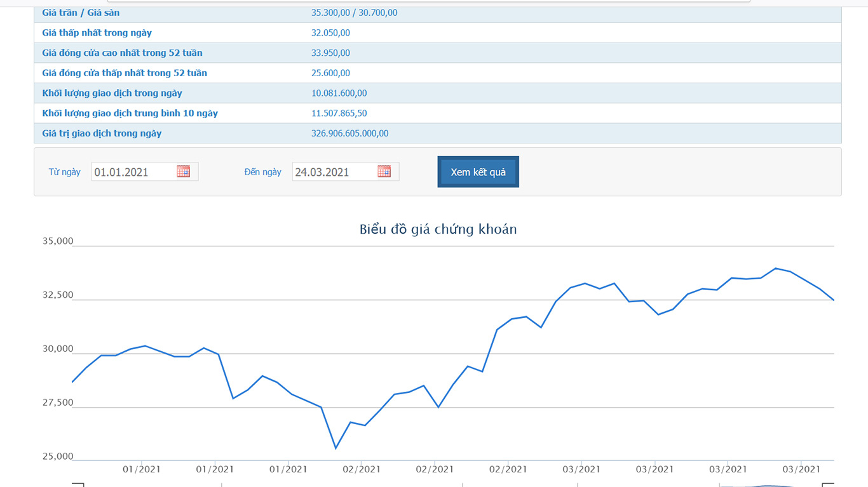Open the calendar picker for Từ ngày
The height and width of the screenshot is (487, 868).
(184, 171)
